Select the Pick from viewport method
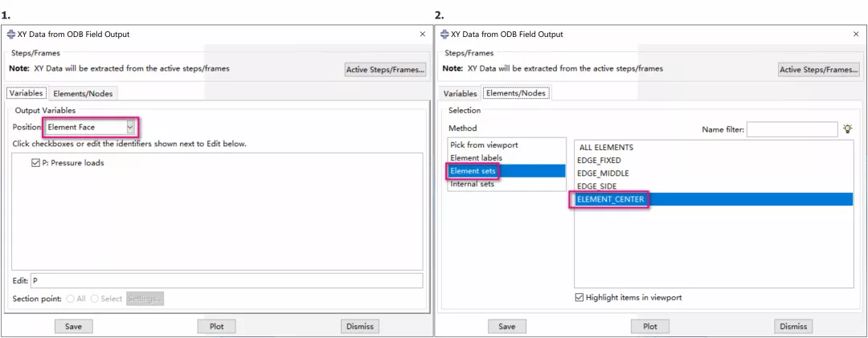The image size is (868, 338). pyautogui.click(x=484, y=145)
